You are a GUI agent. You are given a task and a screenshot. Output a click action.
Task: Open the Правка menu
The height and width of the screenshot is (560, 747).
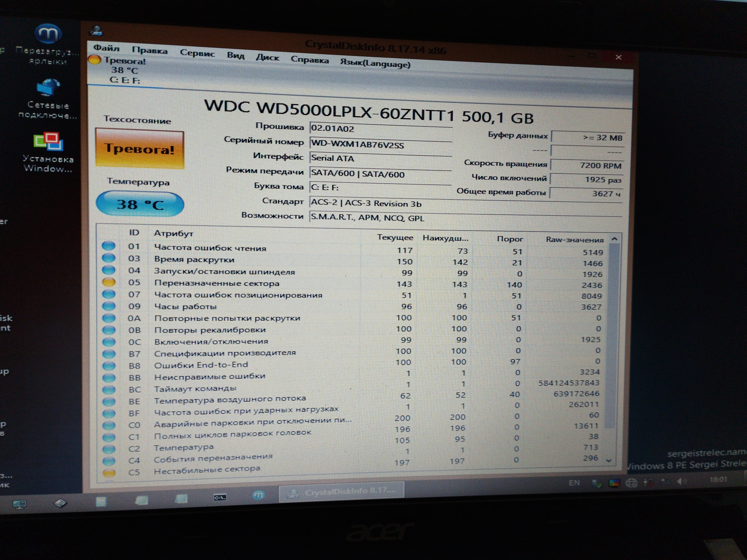(x=149, y=51)
